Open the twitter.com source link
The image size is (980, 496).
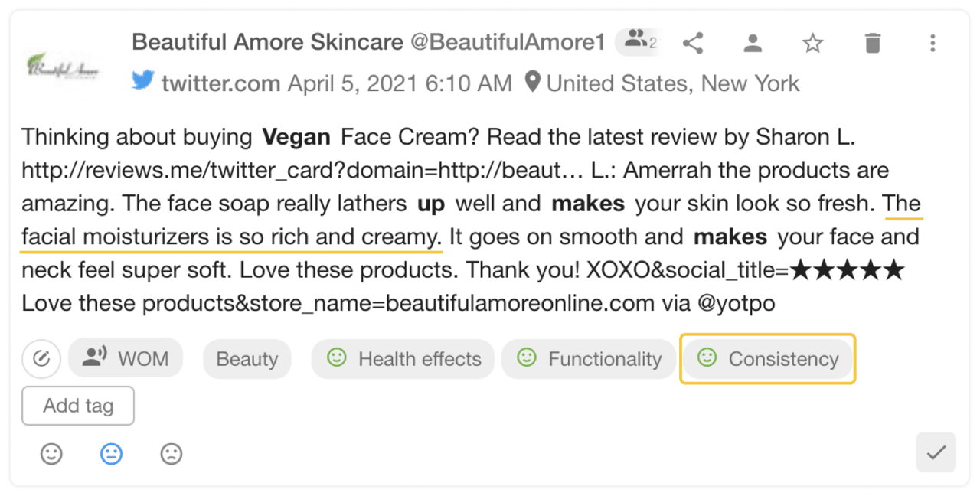click(220, 83)
